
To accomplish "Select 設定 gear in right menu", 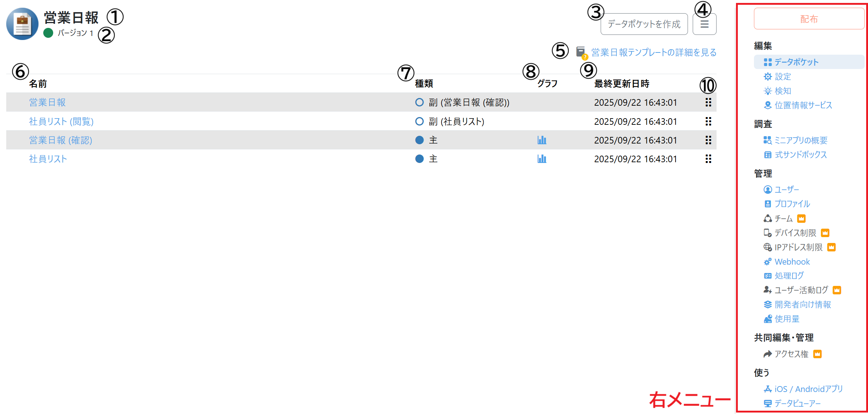I will (782, 77).
